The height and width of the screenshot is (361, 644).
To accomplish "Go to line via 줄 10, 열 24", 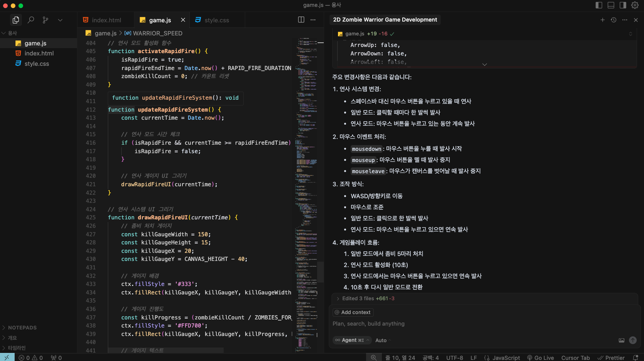I will point(400,358).
